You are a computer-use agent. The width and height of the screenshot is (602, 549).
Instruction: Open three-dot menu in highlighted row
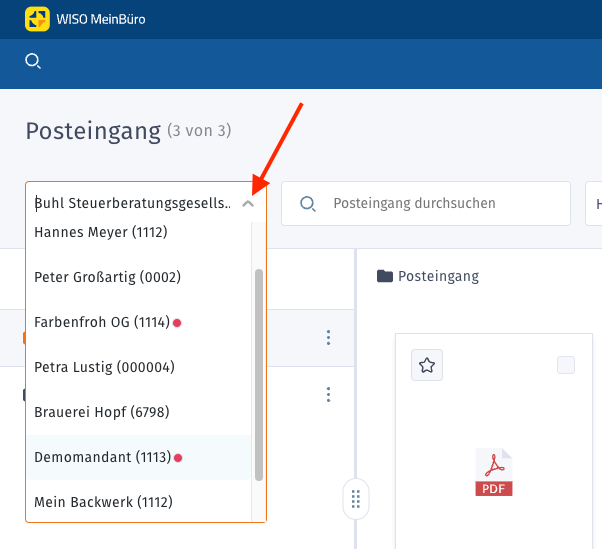click(328, 338)
